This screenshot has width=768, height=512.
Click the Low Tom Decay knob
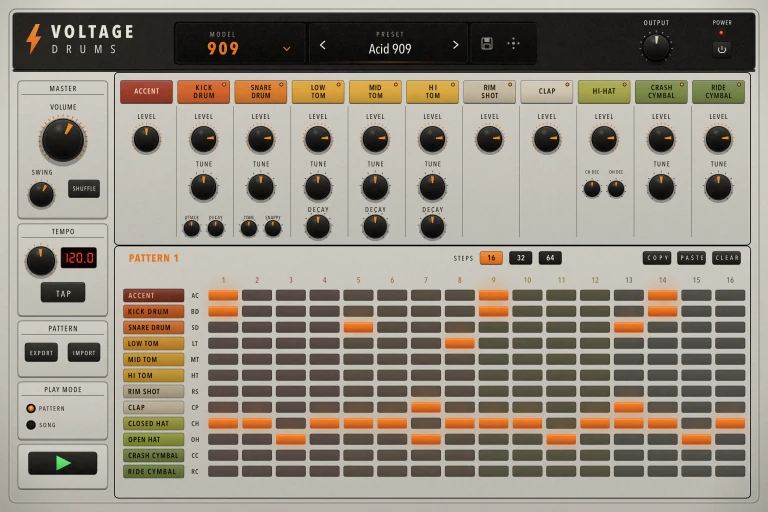pos(318,227)
